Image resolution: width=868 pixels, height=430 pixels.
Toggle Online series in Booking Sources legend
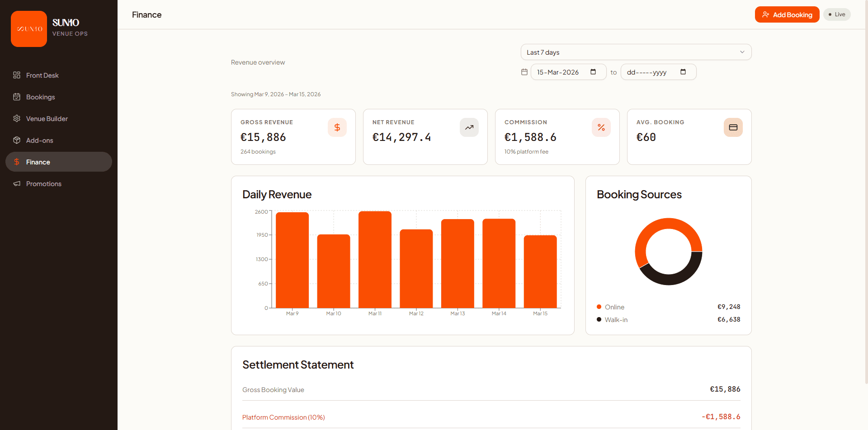(614, 307)
